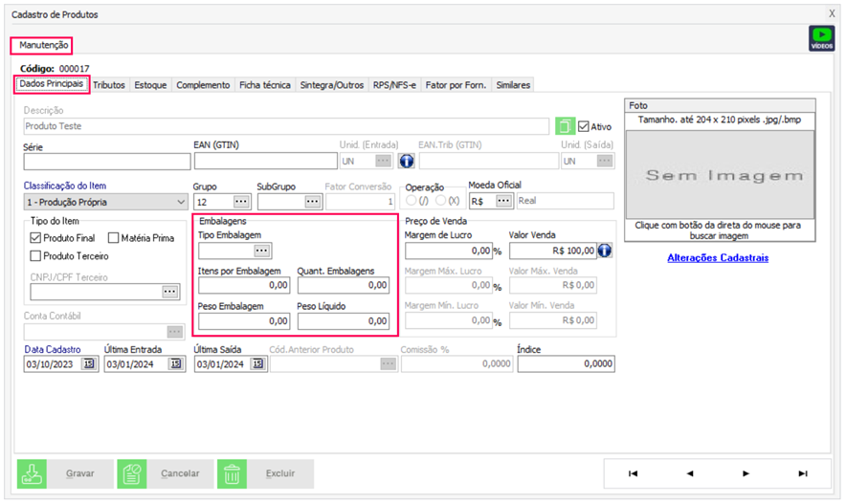Expand the Classificação do Item dropdown
The height and width of the screenshot is (504, 846).
tap(182, 202)
